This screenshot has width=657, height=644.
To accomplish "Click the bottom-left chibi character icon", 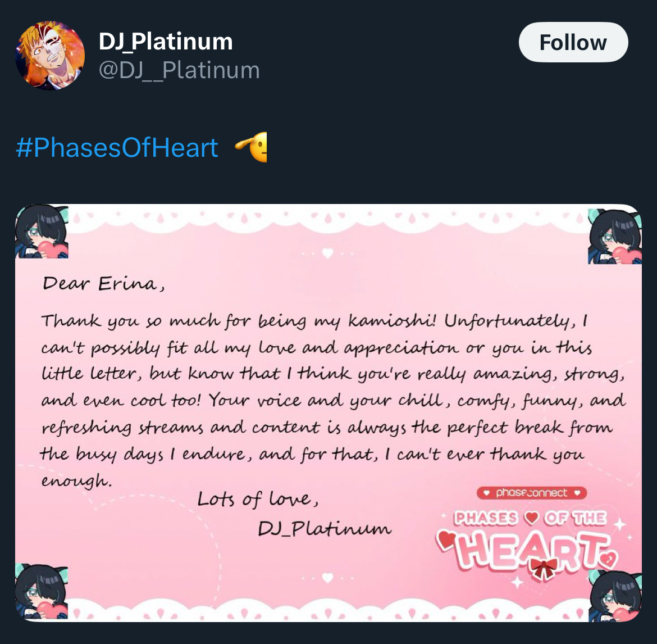I will [x=42, y=591].
